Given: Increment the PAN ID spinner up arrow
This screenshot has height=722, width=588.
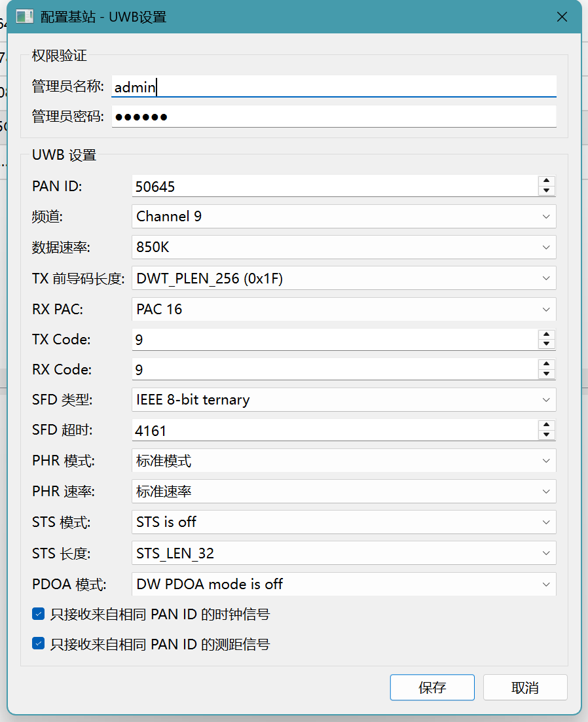Looking at the screenshot, I should pyautogui.click(x=546, y=181).
